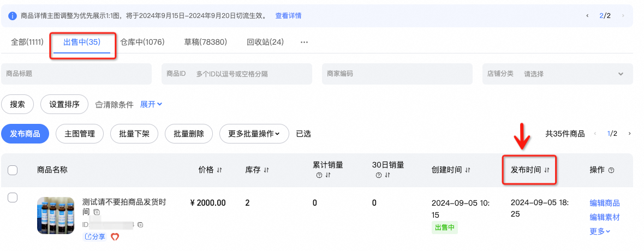
Task: Click publish time 2024-09-05 18:25
Action: (540, 208)
